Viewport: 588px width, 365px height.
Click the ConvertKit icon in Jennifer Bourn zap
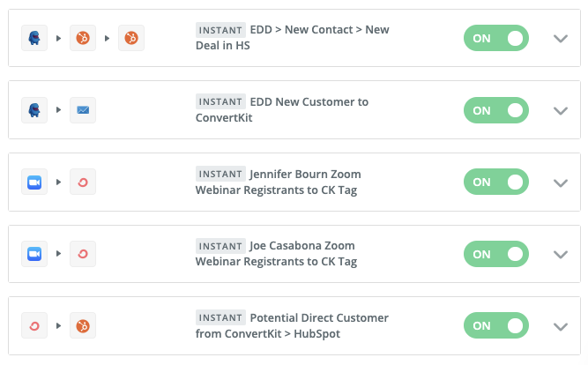pyautogui.click(x=83, y=182)
